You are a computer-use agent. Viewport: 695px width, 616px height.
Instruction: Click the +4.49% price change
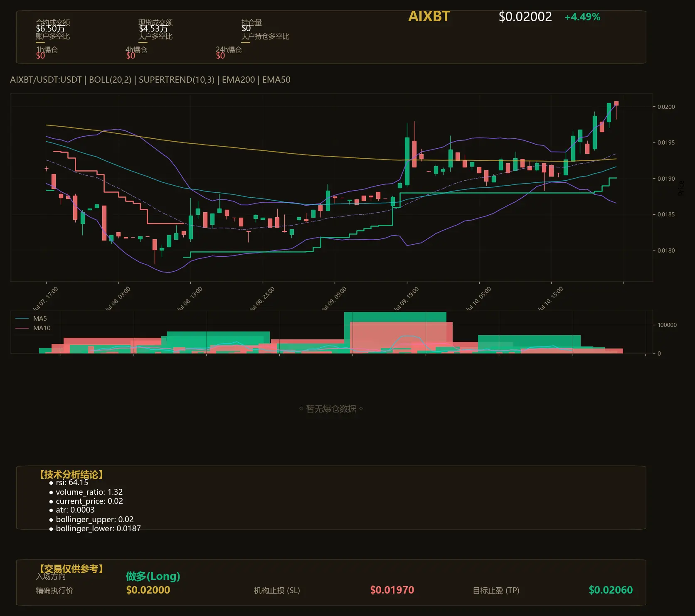pyautogui.click(x=582, y=17)
